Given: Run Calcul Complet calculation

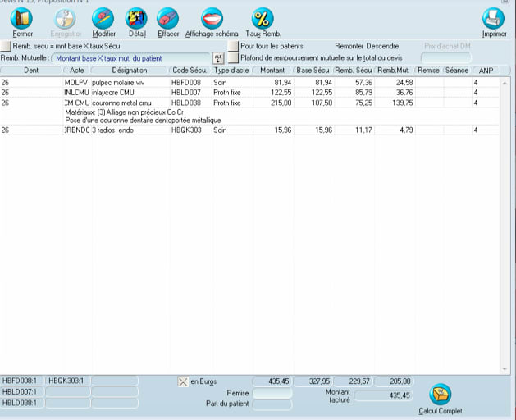Looking at the screenshot, I should (x=441, y=395).
